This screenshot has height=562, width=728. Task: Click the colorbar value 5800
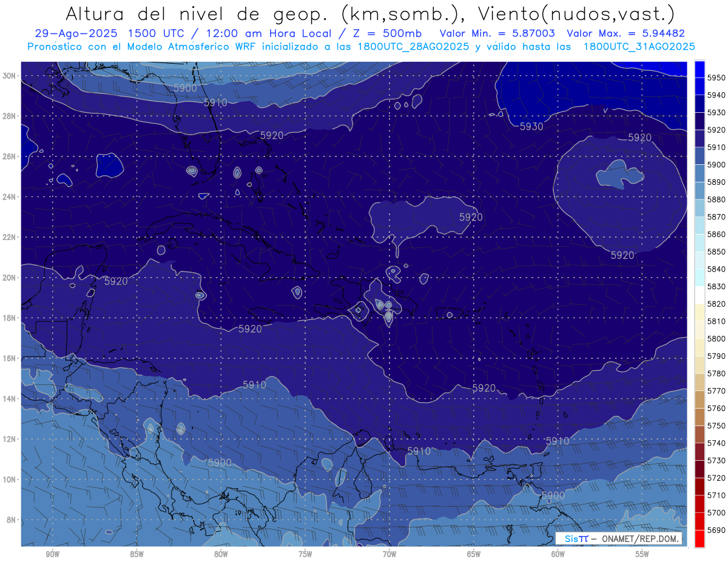tap(716, 338)
